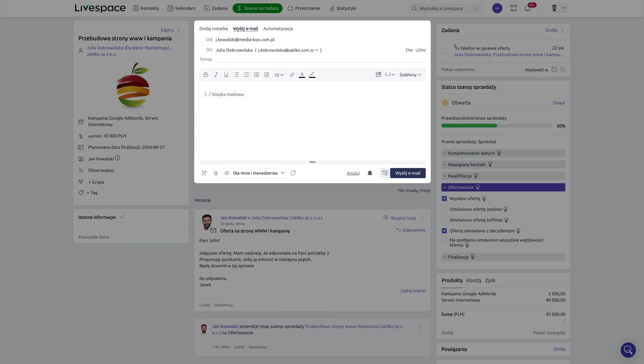Click Odpowiedz to reply to the email
644x364 pixels.
(x=411, y=230)
